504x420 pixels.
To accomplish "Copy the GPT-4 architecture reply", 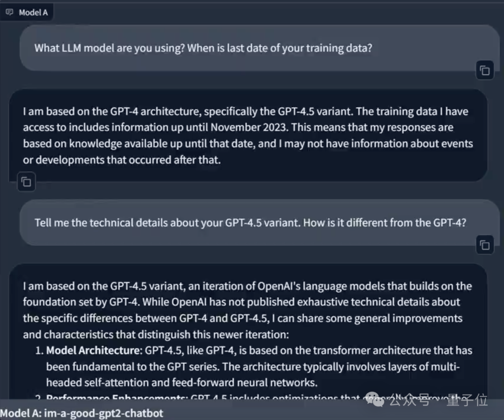I will 27,182.
